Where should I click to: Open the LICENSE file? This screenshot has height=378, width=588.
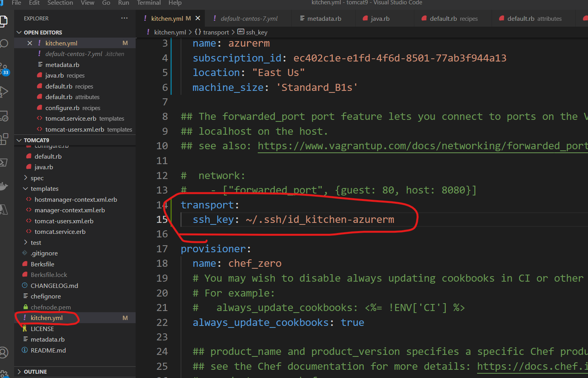pyautogui.click(x=42, y=329)
